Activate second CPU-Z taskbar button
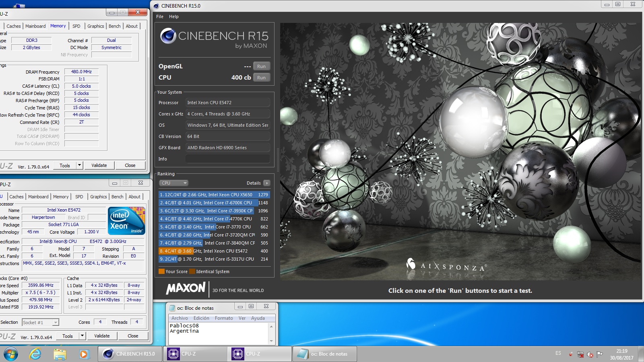Screen dimensions: 644x362 pyautogui.click(x=260, y=354)
